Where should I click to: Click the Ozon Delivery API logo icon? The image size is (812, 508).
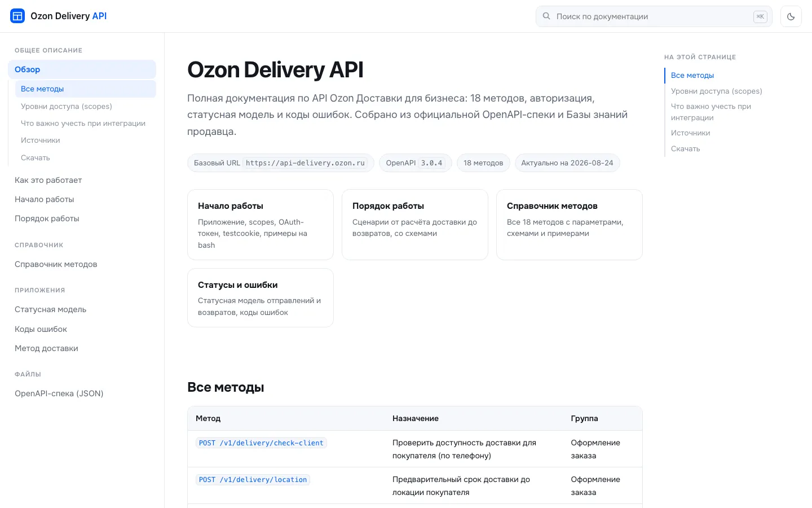17,16
